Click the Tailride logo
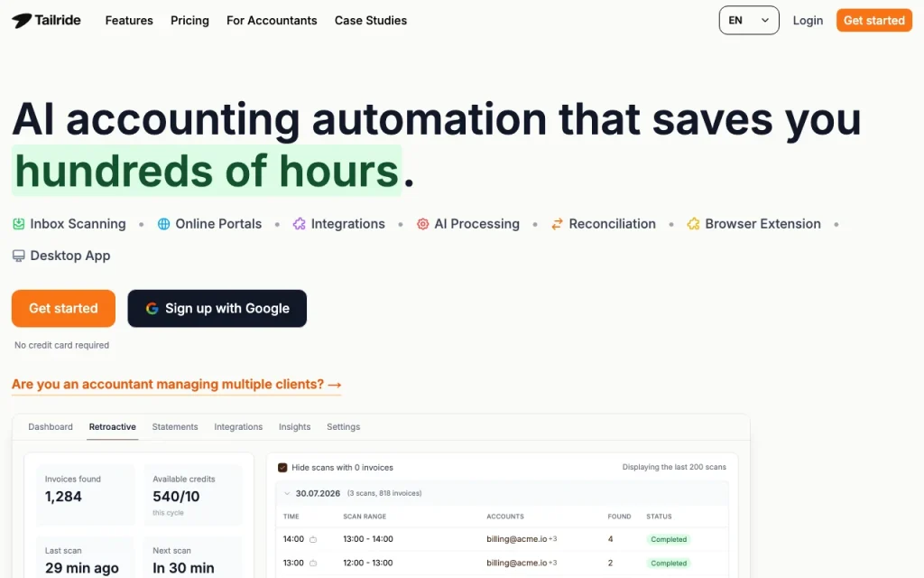 click(46, 20)
